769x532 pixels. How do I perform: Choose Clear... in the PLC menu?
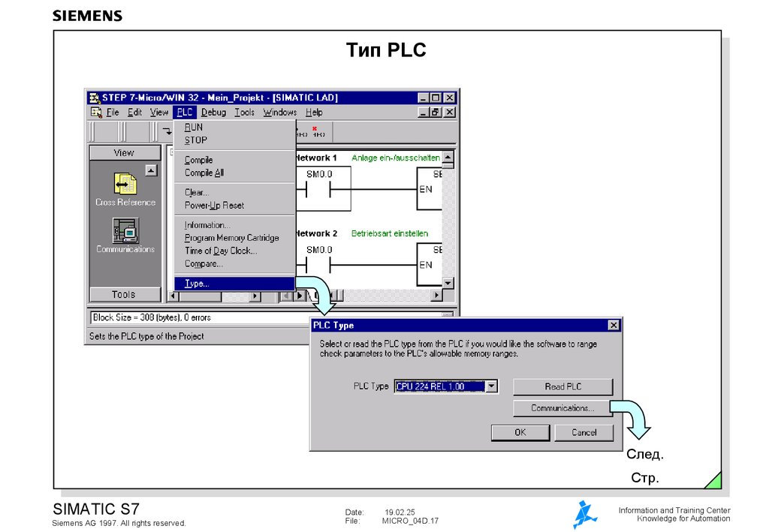pyautogui.click(x=235, y=193)
